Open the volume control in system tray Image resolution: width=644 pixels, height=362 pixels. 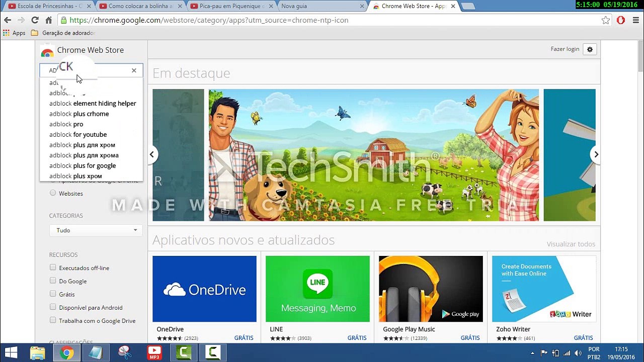coord(578,353)
